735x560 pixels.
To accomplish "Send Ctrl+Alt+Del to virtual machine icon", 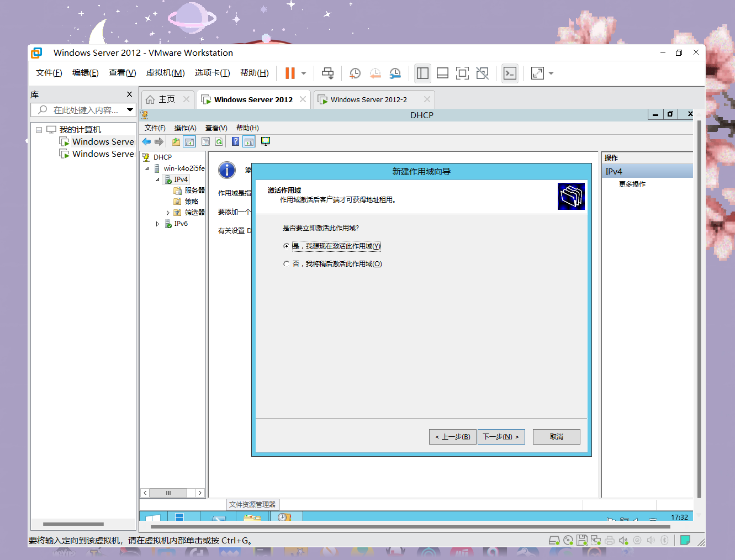I will (327, 73).
